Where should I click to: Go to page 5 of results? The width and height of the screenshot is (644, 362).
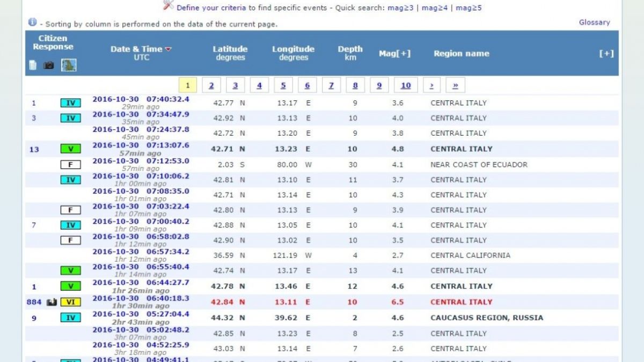point(283,85)
